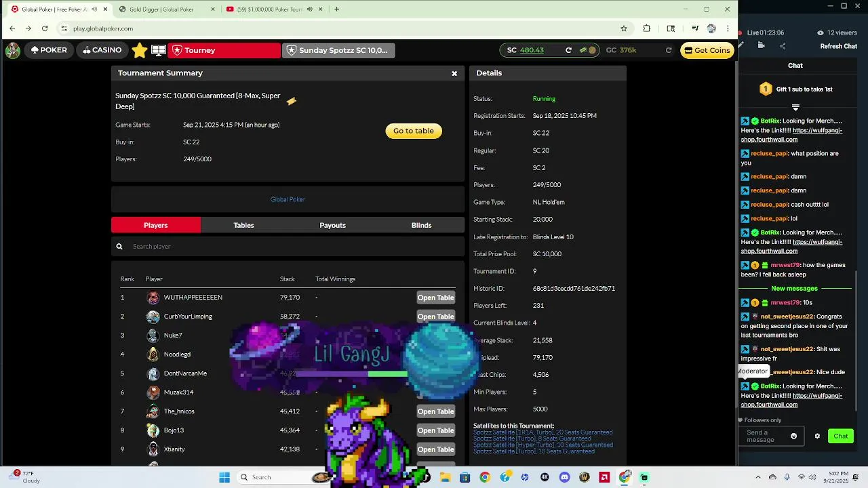868x488 pixels.
Task: Open Table for WUTHAPPEEEEEEN
Action: pyautogui.click(x=435, y=298)
